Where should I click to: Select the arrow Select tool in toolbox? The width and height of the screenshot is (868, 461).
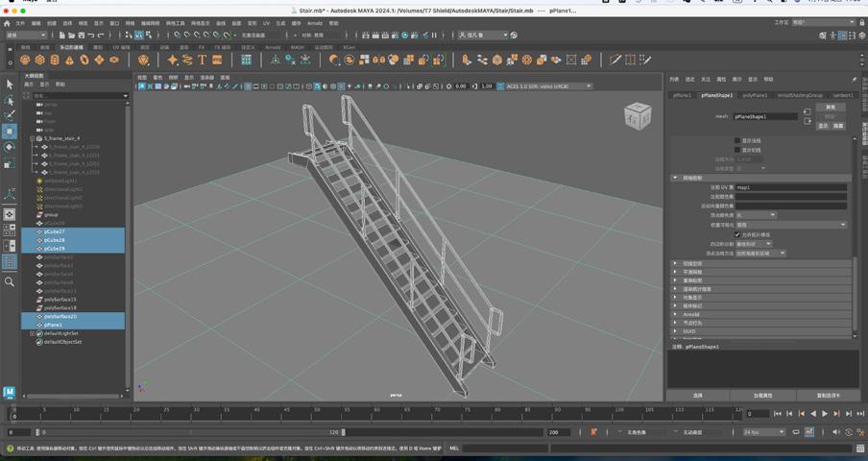tap(10, 85)
